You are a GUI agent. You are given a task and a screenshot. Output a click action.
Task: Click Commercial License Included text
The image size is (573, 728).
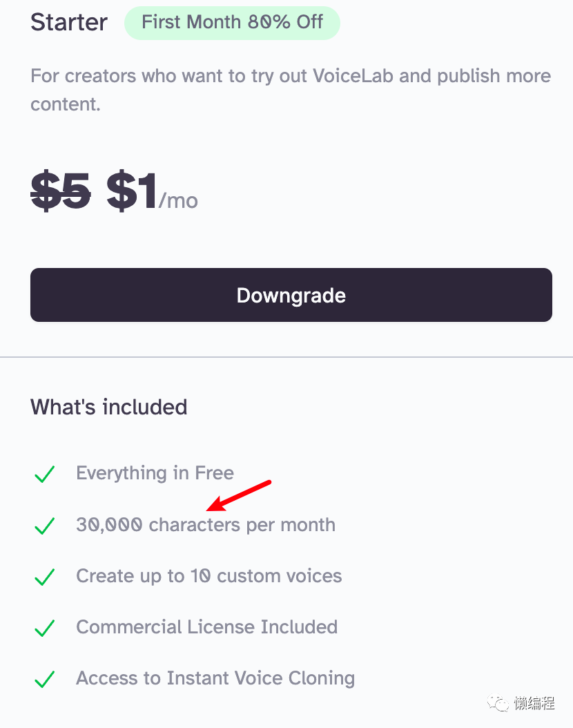207,626
